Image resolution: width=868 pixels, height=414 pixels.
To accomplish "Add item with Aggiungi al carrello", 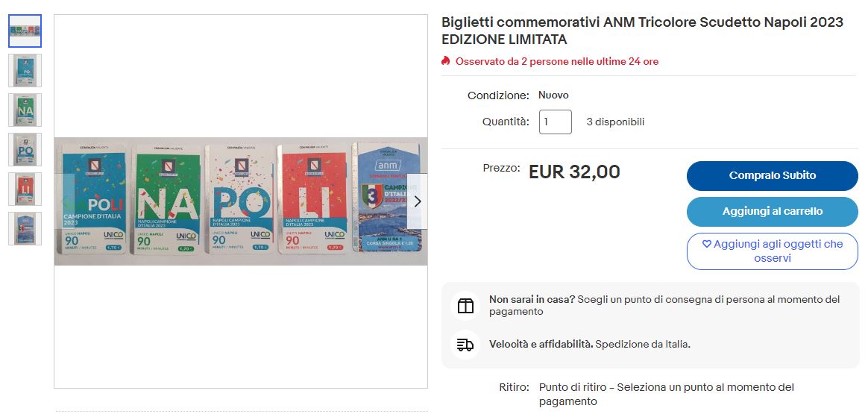I will click(x=772, y=212).
